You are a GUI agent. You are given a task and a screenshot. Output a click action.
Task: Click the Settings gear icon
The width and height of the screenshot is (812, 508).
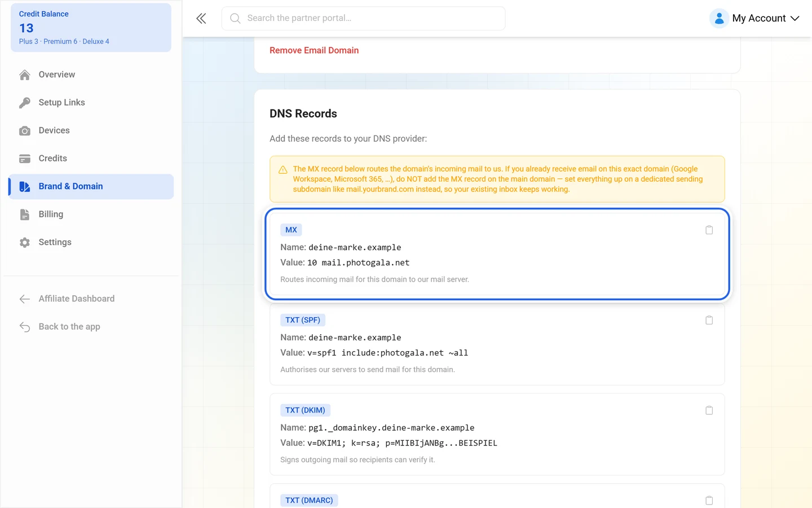click(x=25, y=243)
